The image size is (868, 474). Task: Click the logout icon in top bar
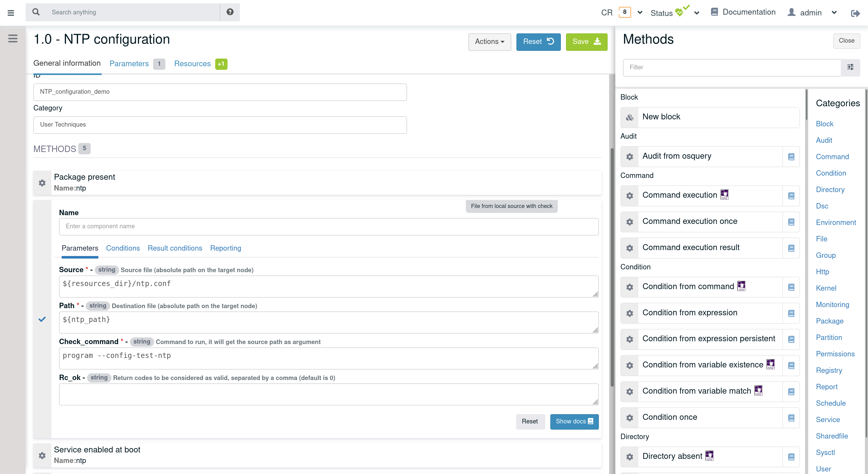855,13
